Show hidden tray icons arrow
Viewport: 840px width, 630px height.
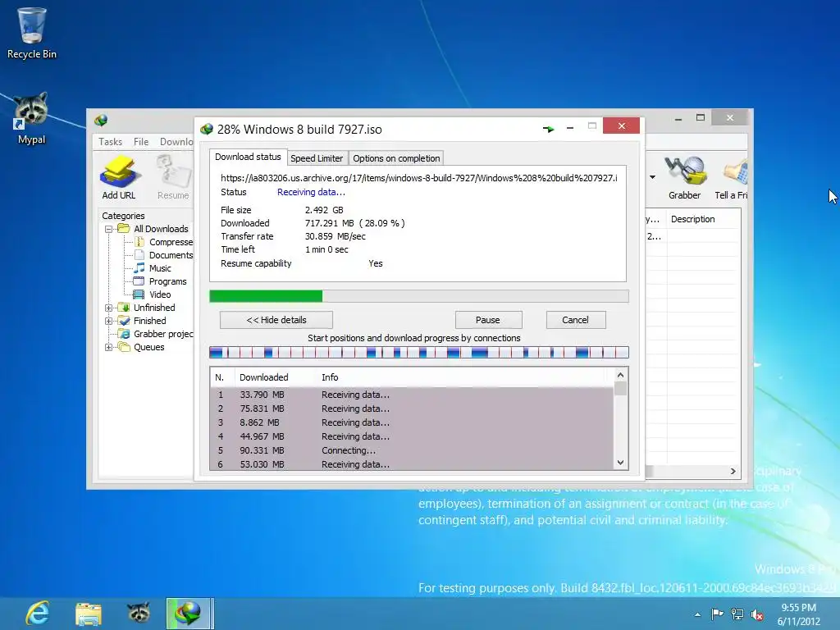(x=697, y=614)
